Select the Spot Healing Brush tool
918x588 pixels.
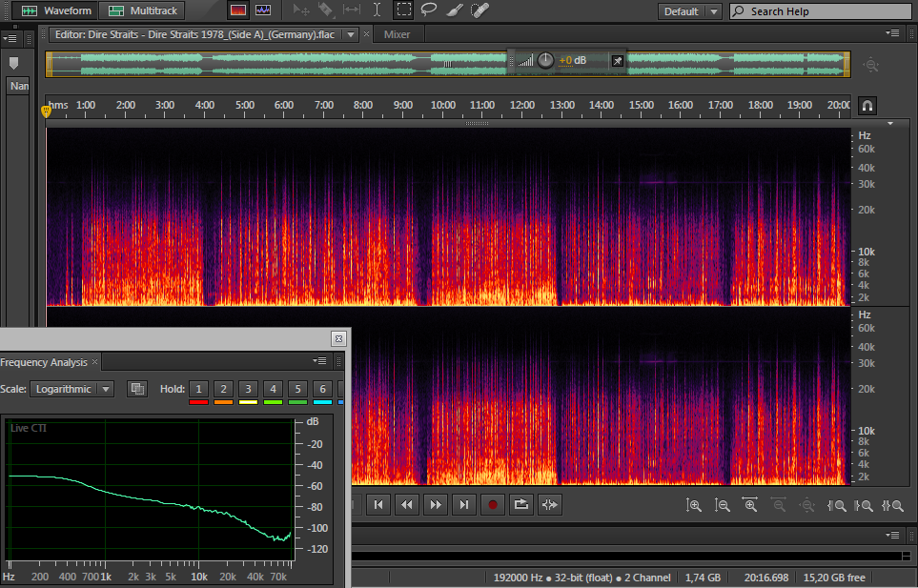click(x=480, y=10)
